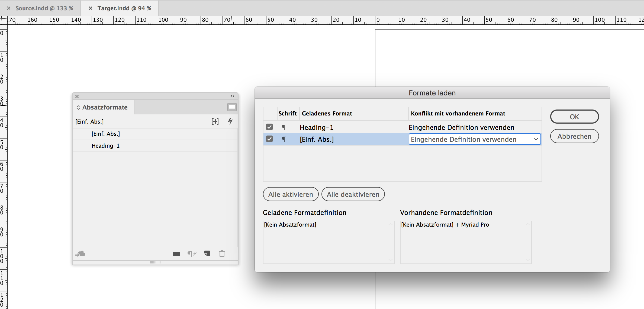Sync styles via the Creative Cloud icon
This screenshot has height=309, width=644.
(80, 253)
